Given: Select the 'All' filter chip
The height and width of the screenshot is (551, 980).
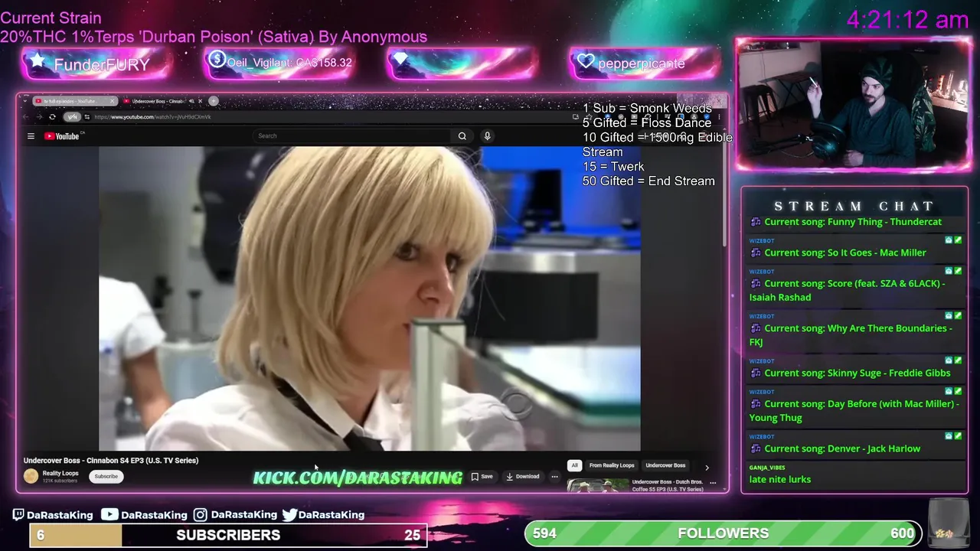Looking at the screenshot, I should tap(574, 465).
